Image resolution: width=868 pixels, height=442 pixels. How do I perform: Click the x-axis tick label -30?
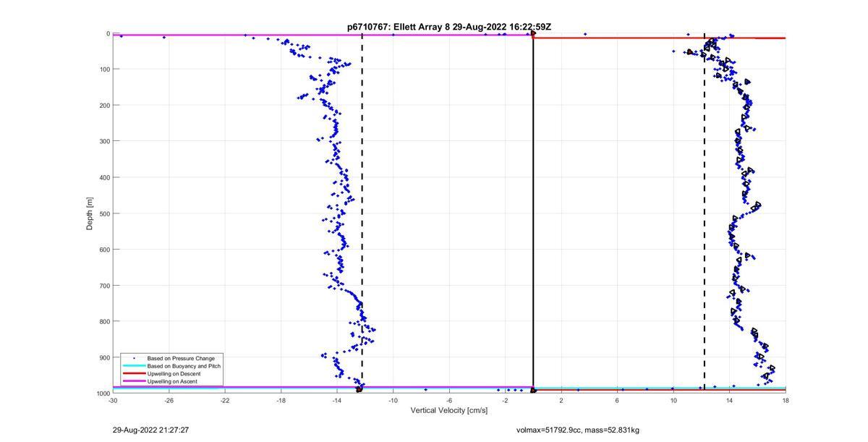tap(113, 400)
